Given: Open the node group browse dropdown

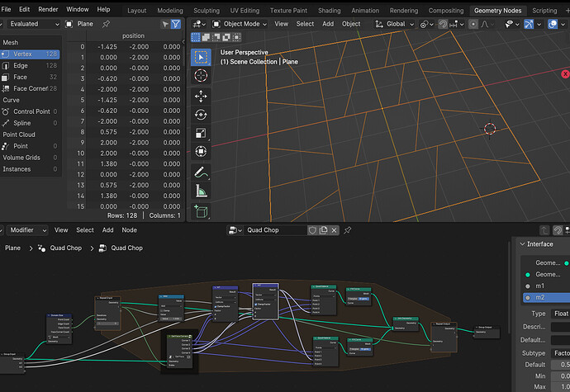Looking at the screenshot, I should tap(235, 230).
